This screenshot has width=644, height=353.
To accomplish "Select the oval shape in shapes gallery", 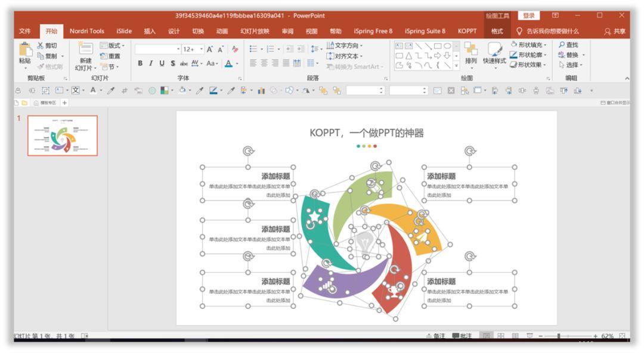I will pyautogui.click(x=448, y=46).
